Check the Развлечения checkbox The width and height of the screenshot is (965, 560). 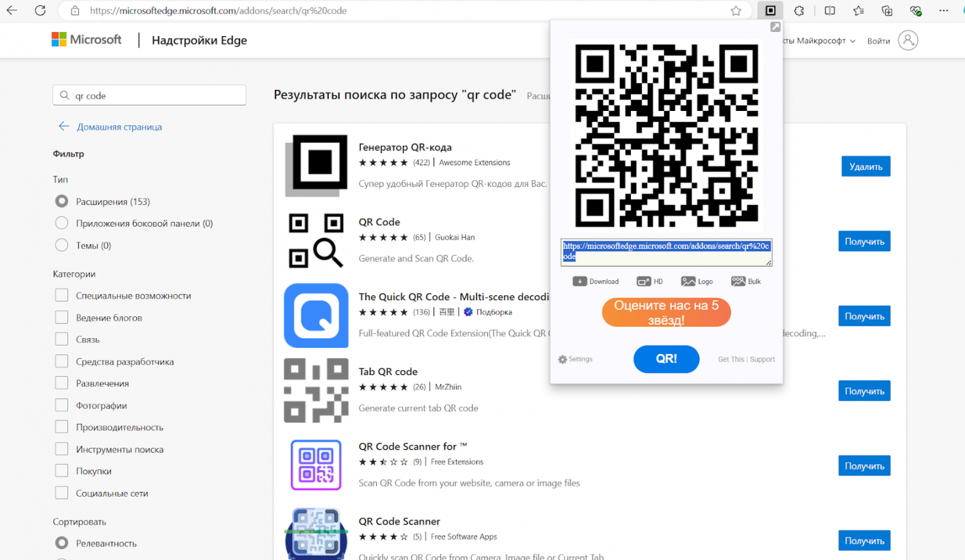62,383
